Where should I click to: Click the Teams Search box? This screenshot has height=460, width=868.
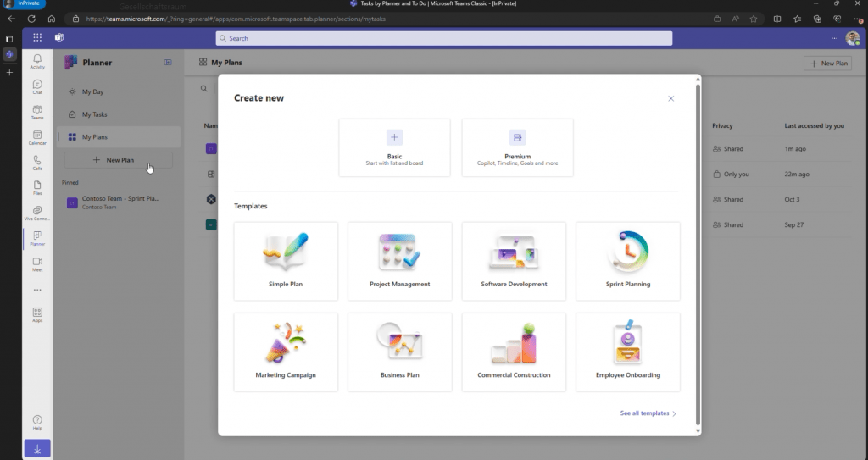pyautogui.click(x=444, y=38)
